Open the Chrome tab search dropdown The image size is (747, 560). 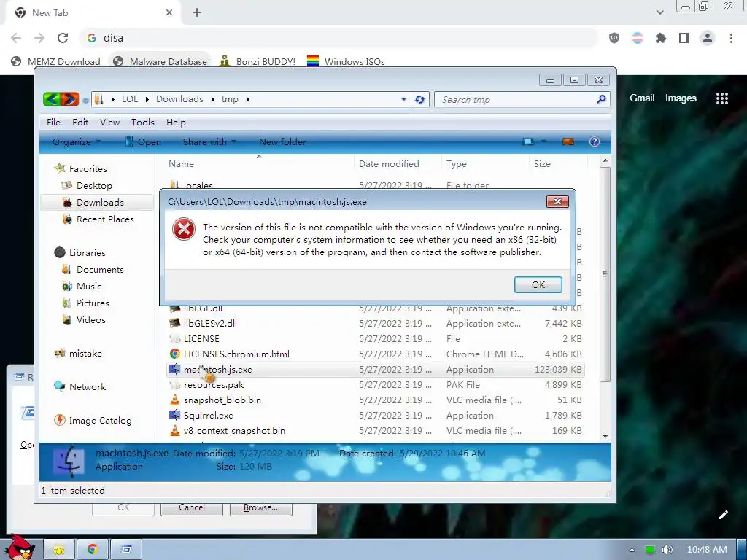(x=659, y=12)
